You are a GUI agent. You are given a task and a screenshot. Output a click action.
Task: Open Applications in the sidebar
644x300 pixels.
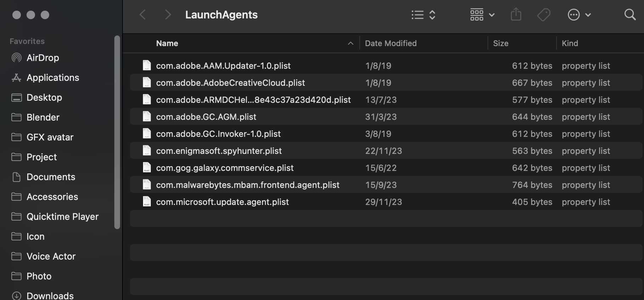coord(53,78)
